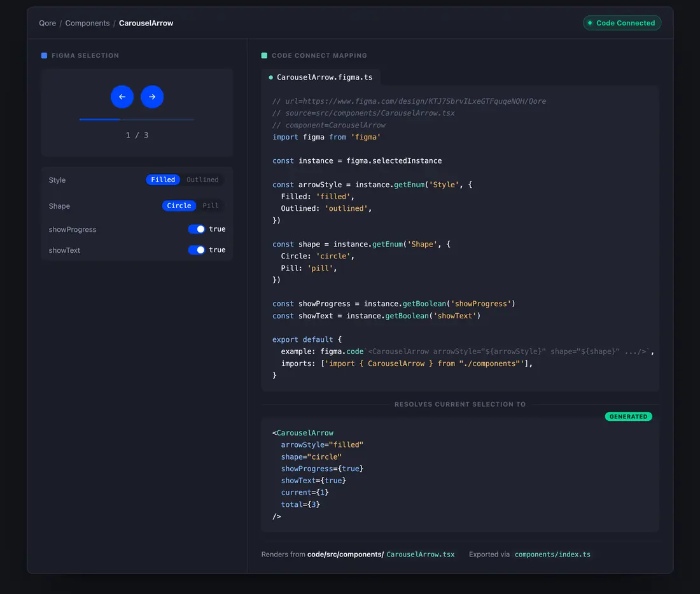
Task: Click the 'const instance = figma.selectedInstance' line
Action: 357,161
